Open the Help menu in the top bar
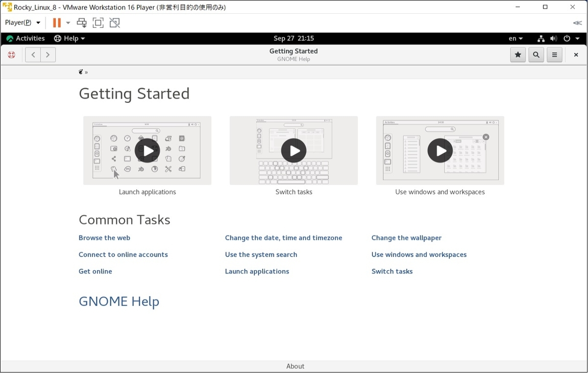 click(69, 38)
